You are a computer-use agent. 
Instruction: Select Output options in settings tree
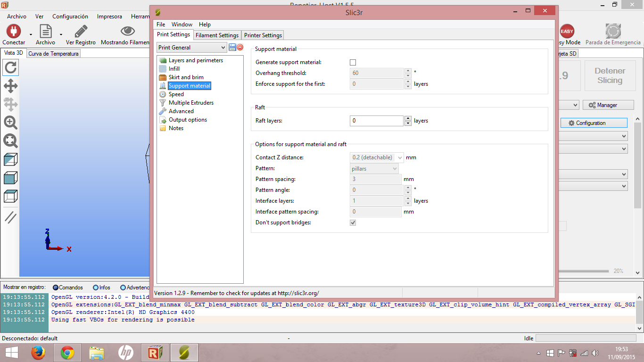[x=188, y=120]
